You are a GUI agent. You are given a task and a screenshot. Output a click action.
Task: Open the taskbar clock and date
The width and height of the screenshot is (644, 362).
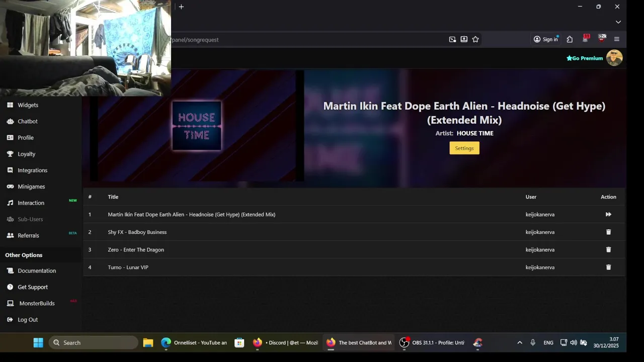coord(606,343)
